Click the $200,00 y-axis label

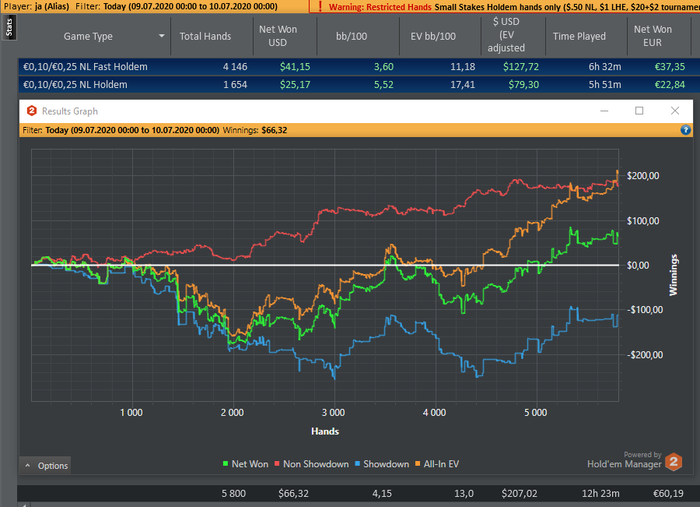643,176
